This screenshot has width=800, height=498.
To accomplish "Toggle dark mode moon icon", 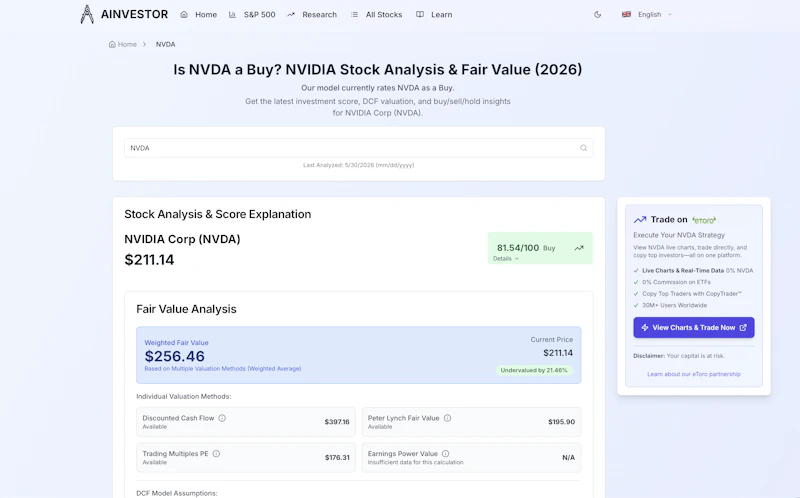I will [597, 14].
